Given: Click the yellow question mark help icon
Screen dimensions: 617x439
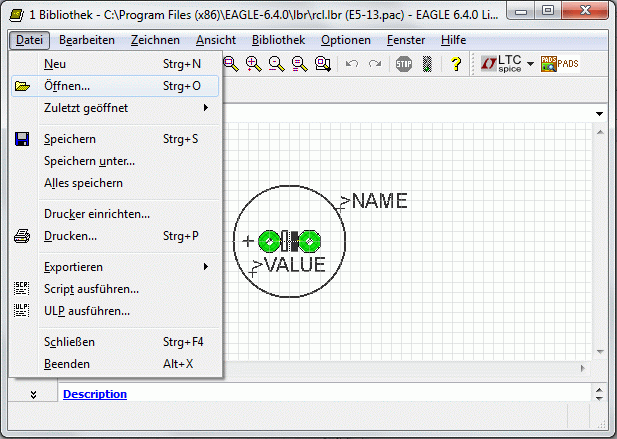Looking at the screenshot, I should pos(456,64).
